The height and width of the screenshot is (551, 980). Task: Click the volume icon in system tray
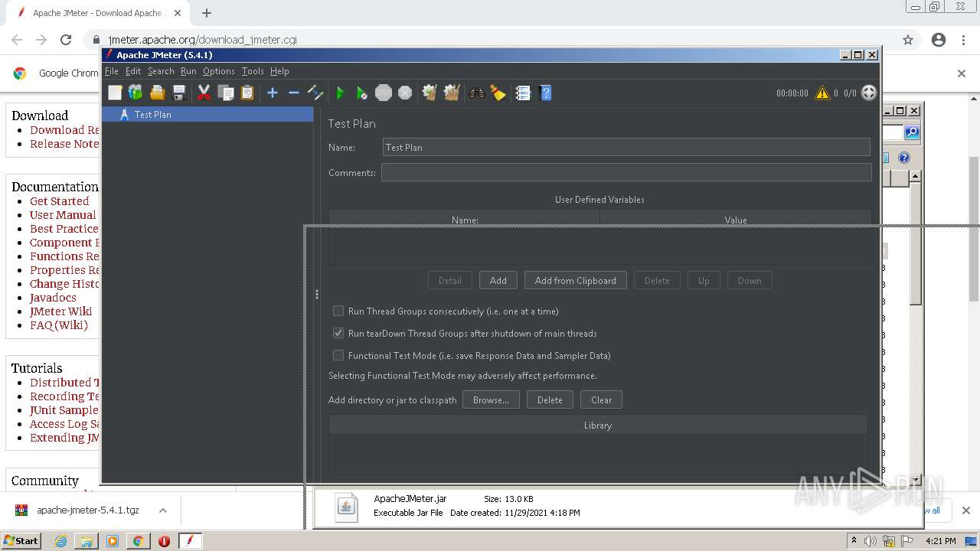(x=871, y=541)
